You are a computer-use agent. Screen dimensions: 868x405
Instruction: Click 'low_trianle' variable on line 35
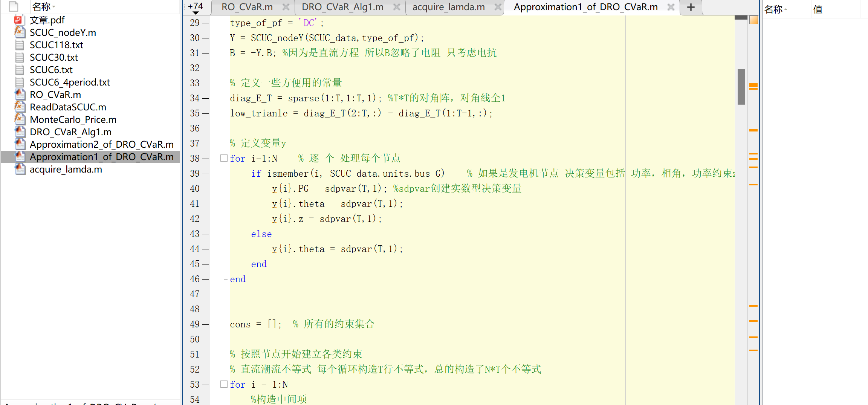pyautogui.click(x=259, y=113)
